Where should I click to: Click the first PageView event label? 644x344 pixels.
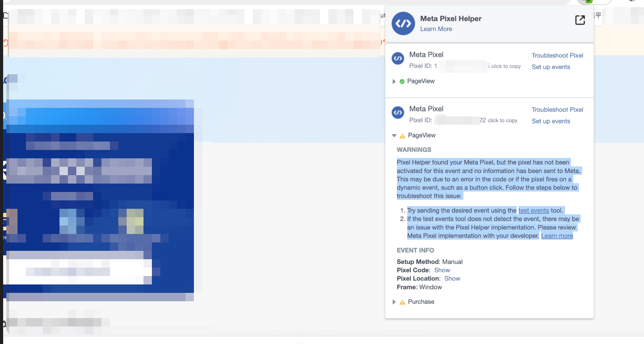point(421,81)
